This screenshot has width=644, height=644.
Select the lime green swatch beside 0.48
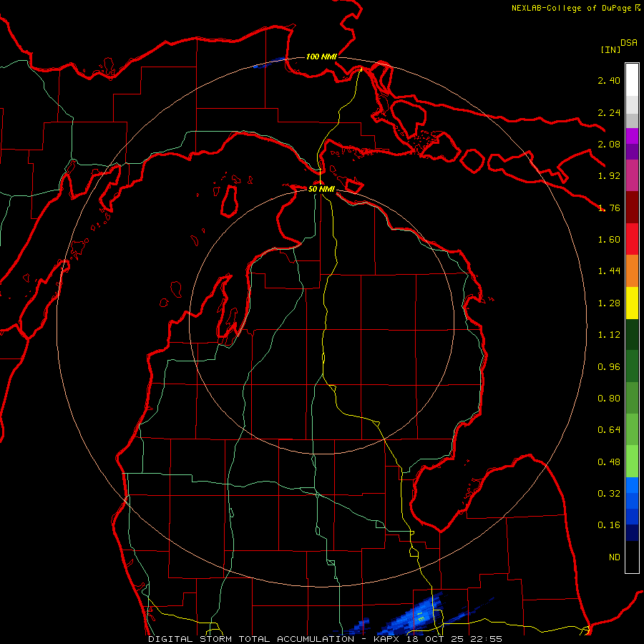click(632, 462)
